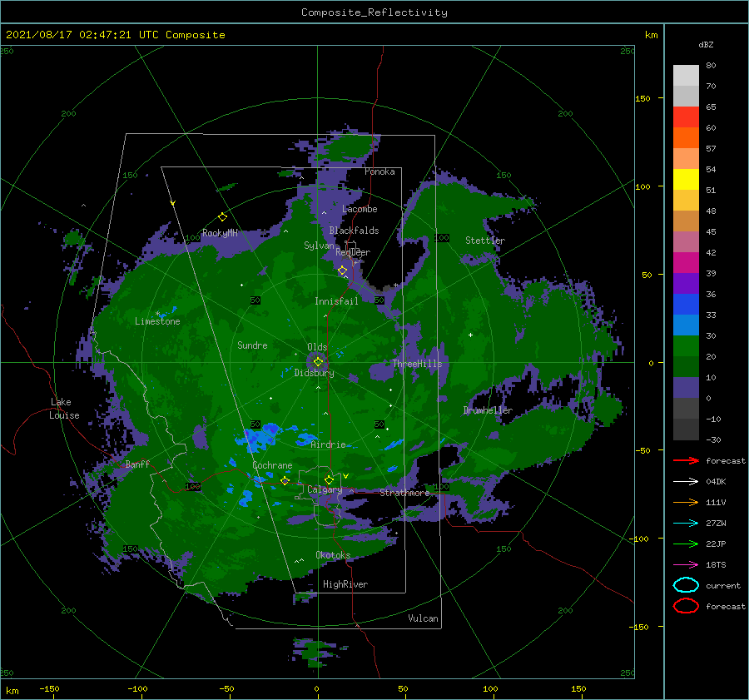Click the Okotoks label
Screen dimensions: 749x700
tap(333, 554)
